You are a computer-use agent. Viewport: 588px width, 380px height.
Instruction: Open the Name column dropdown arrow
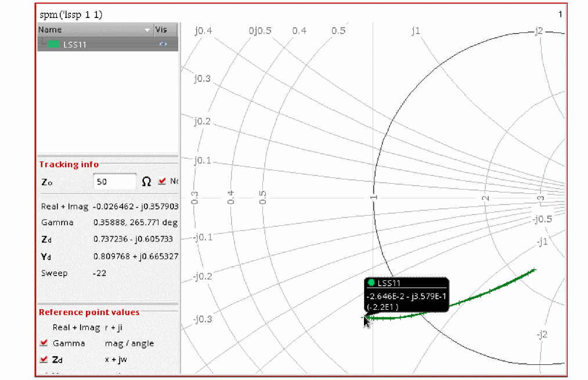pos(147,30)
